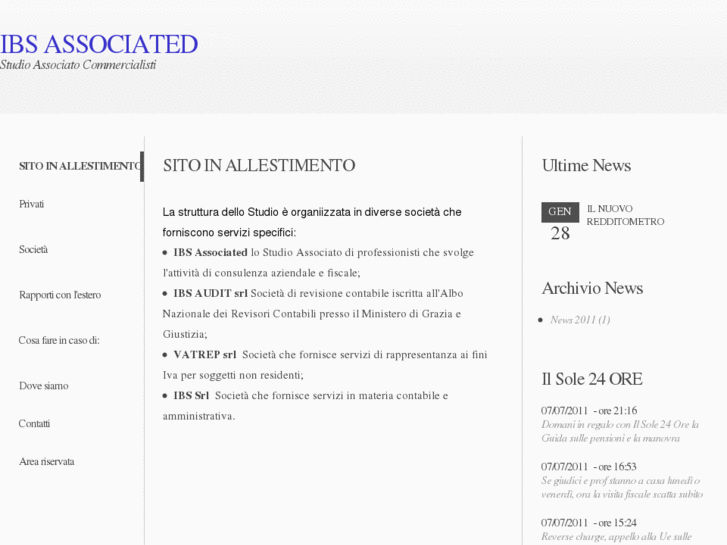Click the Archivio News heading
Image resolution: width=727 pixels, height=545 pixels.
pyautogui.click(x=592, y=289)
